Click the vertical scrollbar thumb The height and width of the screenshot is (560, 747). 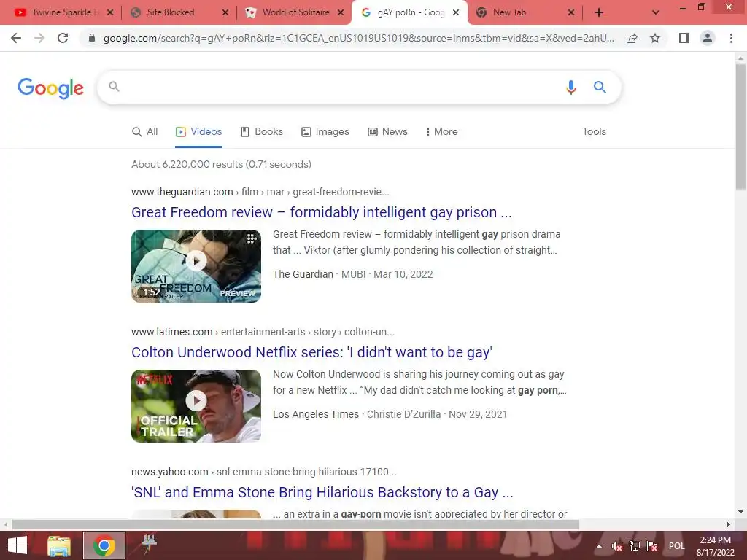tap(740, 126)
